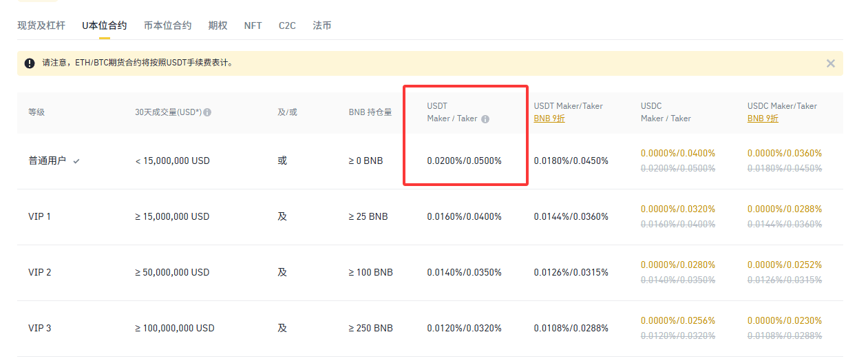Open the NFT tab
Image resolution: width=868 pixels, height=361 pixels.
253,25
